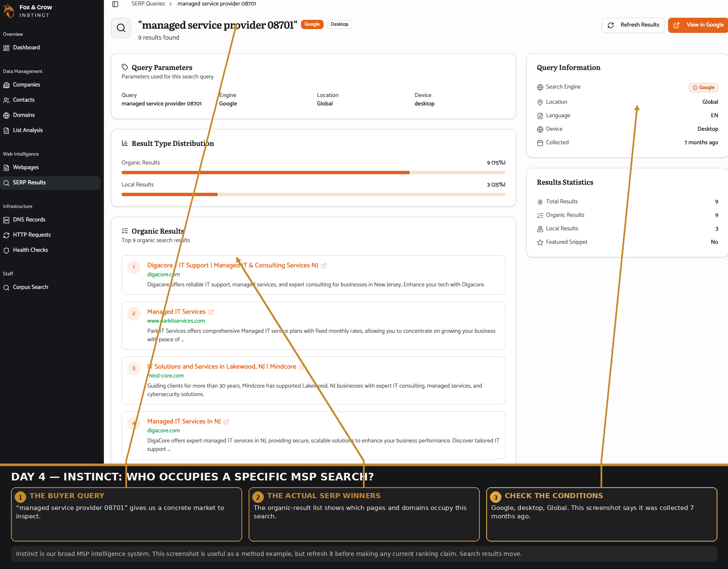This screenshot has width=728, height=569.
Task: Click the Local Results progress bar
Action: coord(314,194)
